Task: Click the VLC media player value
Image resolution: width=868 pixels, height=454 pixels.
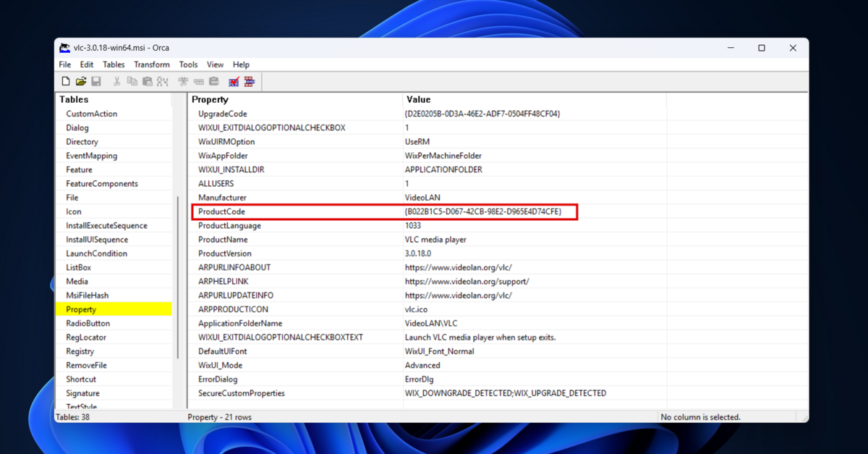Action: click(x=435, y=240)
